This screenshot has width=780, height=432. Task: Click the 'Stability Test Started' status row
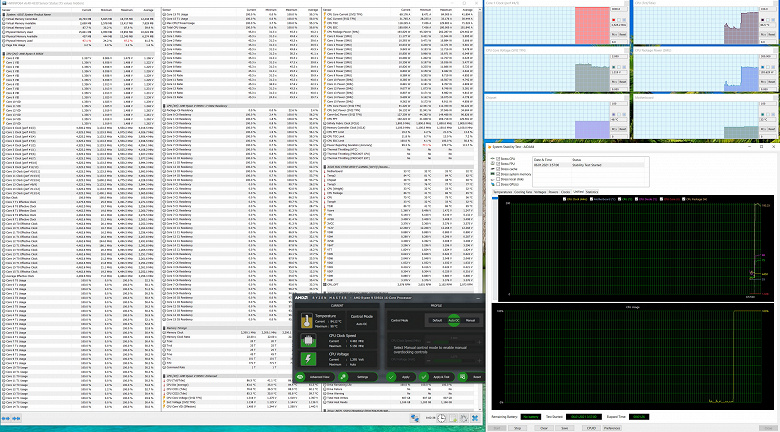click(x=588, y=165)
